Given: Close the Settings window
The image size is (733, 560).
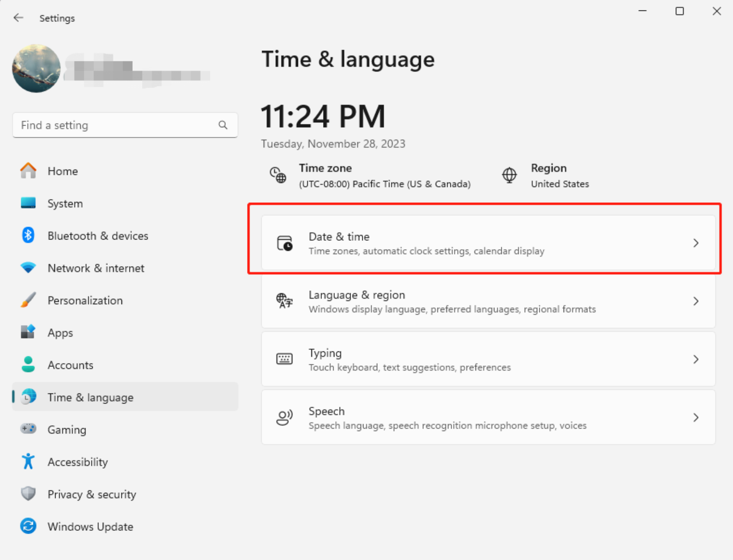Looking at the screenshot, I should (717, 11).
